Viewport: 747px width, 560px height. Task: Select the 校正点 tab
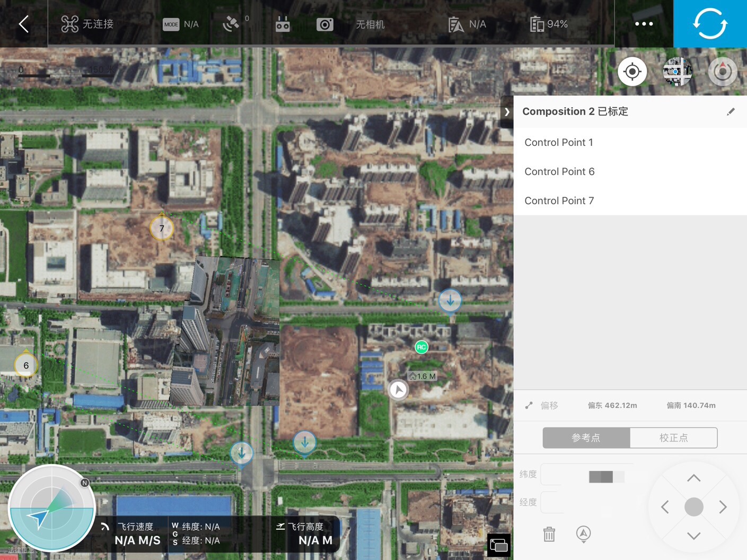point(673,438)
